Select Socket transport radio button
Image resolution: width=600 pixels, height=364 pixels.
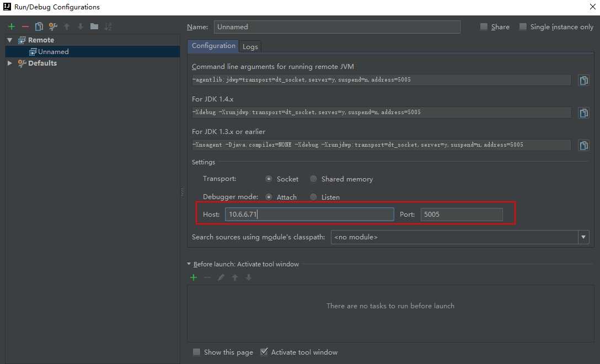[269, 179]
